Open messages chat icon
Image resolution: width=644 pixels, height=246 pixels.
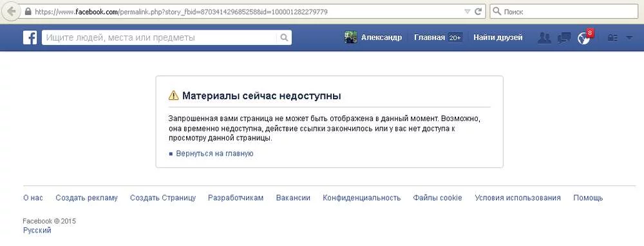[564, 38]
